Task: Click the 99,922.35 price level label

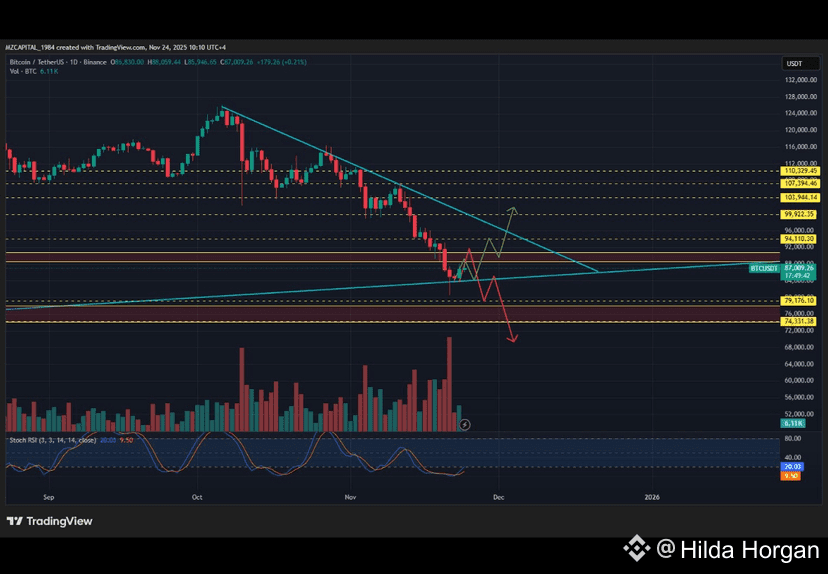Action: pos(799,214)
